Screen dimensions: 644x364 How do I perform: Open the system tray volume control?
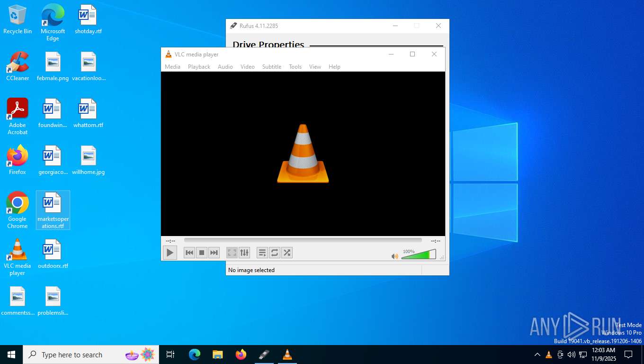(572, 355)
